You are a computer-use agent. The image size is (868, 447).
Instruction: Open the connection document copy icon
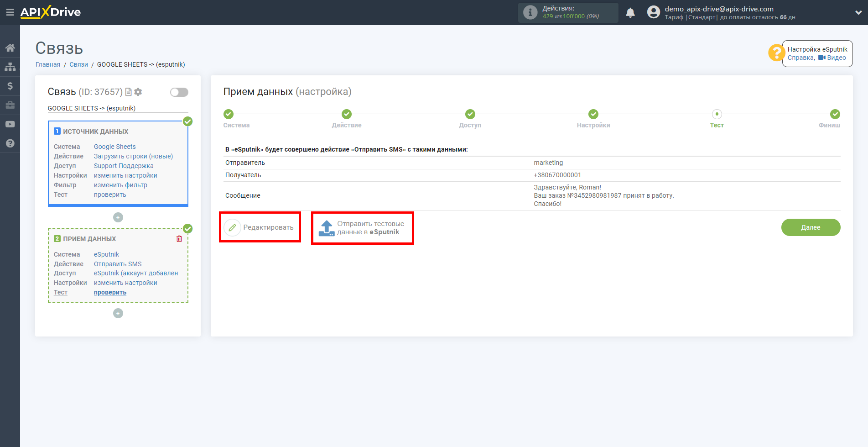pyautogui.click(x=129, y=92)
